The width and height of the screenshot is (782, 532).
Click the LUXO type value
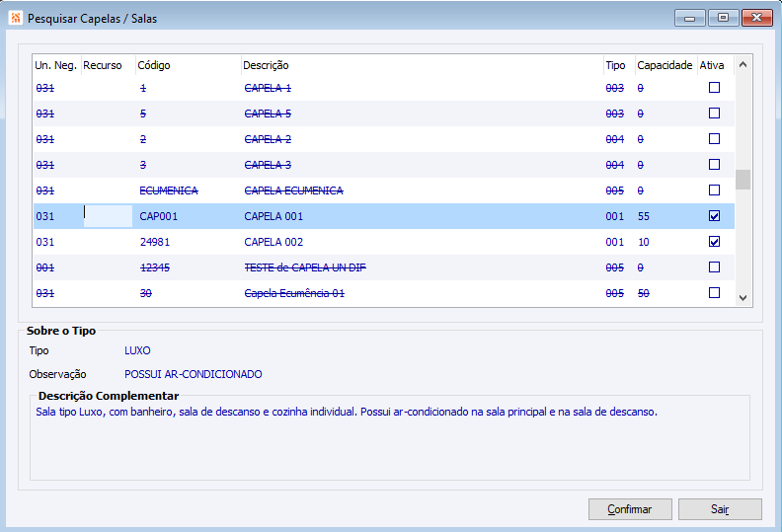coord(137,350)
